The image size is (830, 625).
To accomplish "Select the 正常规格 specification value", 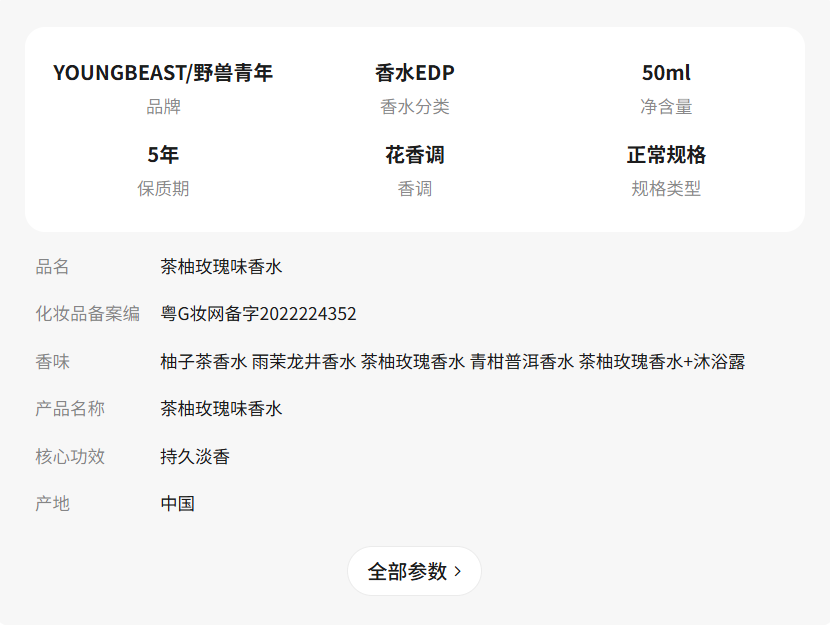I will pos(666,155).
